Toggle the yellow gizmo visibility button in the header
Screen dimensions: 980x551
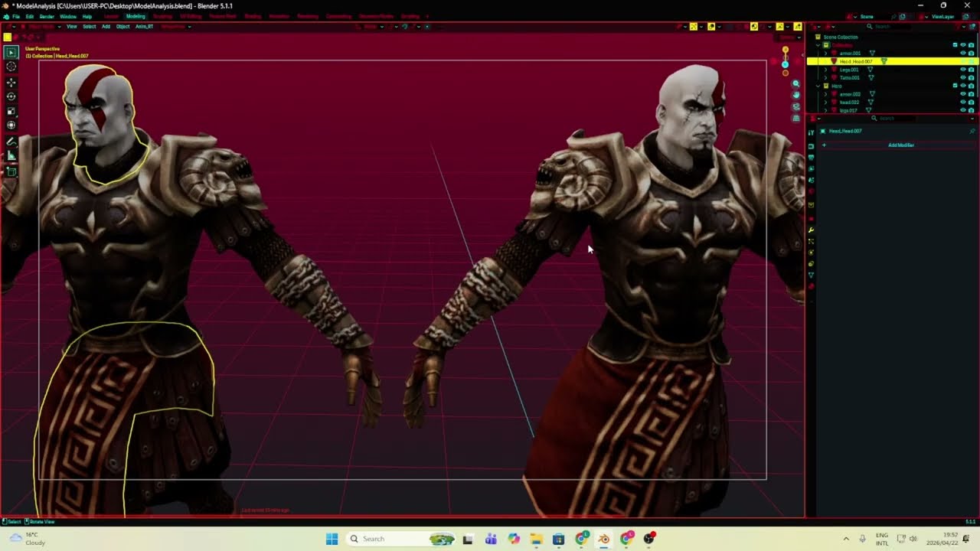coord(694,27)
